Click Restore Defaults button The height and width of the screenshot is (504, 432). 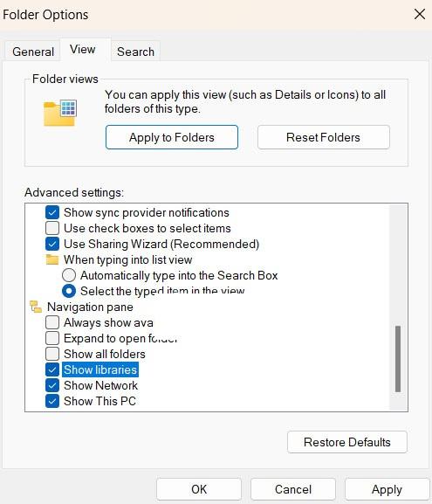point(347,442)
